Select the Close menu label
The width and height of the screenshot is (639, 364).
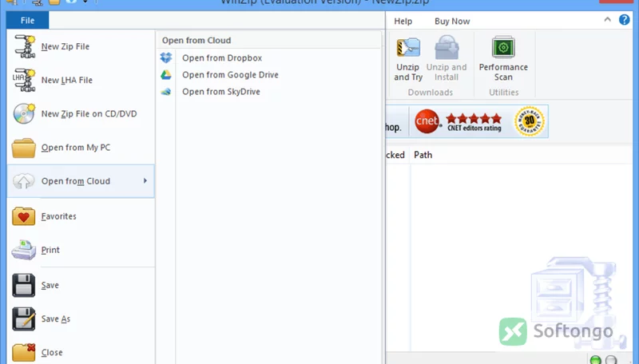(52, 353)
